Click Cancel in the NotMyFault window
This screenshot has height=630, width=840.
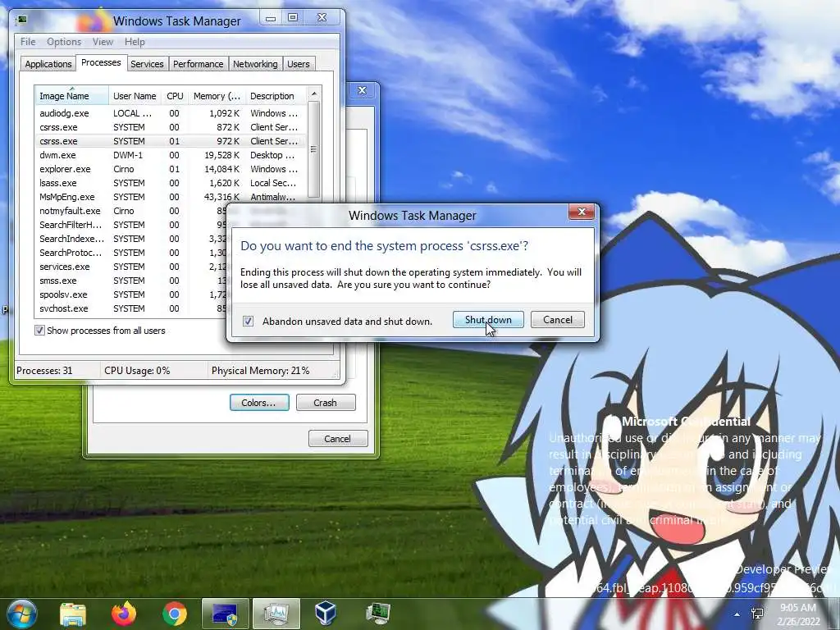coord(337,439)
